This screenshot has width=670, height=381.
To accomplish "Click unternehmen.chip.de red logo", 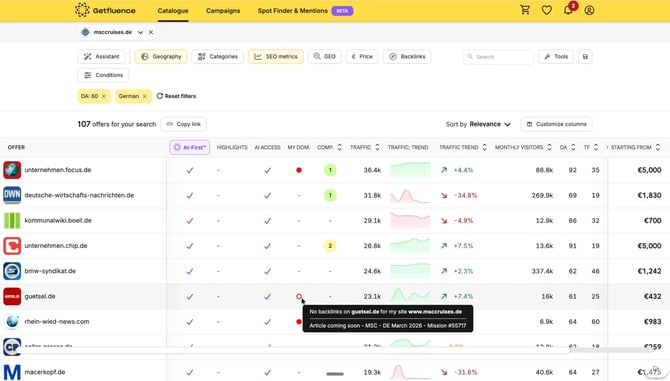I will tap(12, 246).
